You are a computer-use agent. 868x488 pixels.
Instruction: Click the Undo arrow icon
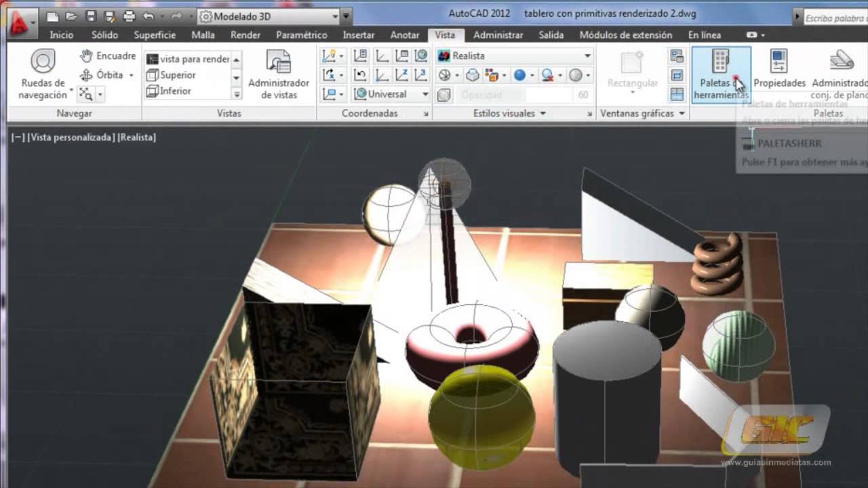[149, 16]
